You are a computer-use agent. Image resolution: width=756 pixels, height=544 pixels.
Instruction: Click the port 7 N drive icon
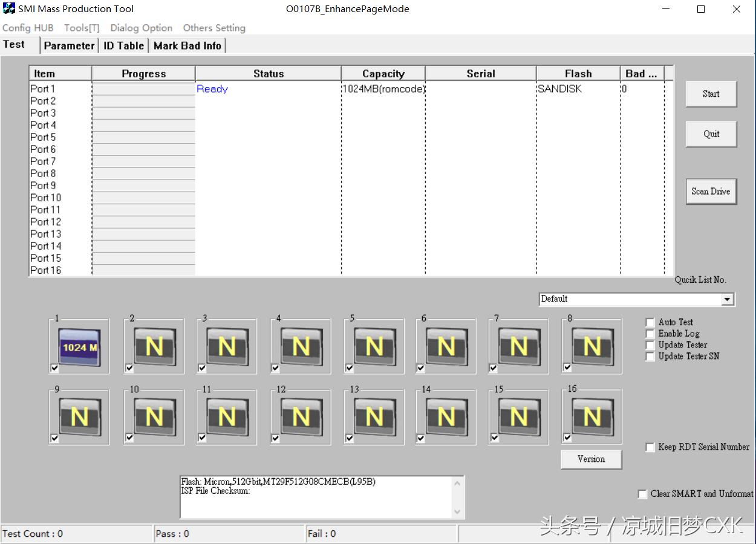[x=519, y=347]
